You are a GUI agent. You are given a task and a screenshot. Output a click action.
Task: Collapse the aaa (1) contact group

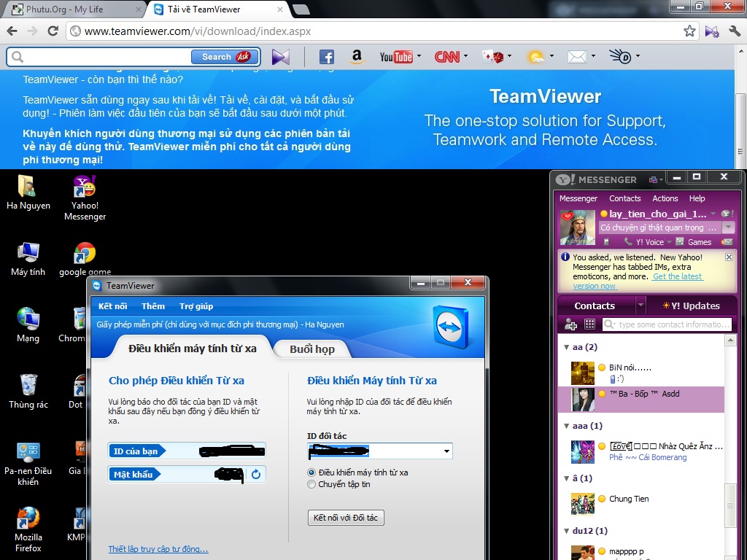(566, 426)
